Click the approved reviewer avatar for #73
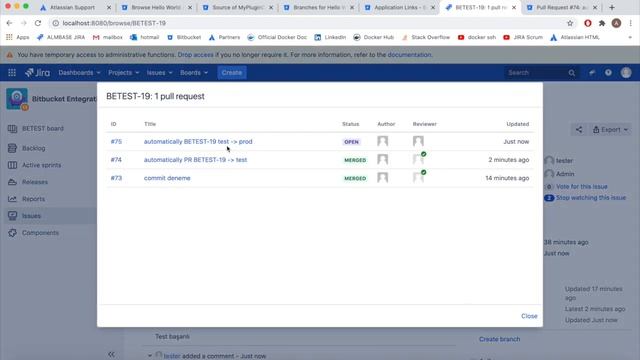640x360 pixels. 419,177
